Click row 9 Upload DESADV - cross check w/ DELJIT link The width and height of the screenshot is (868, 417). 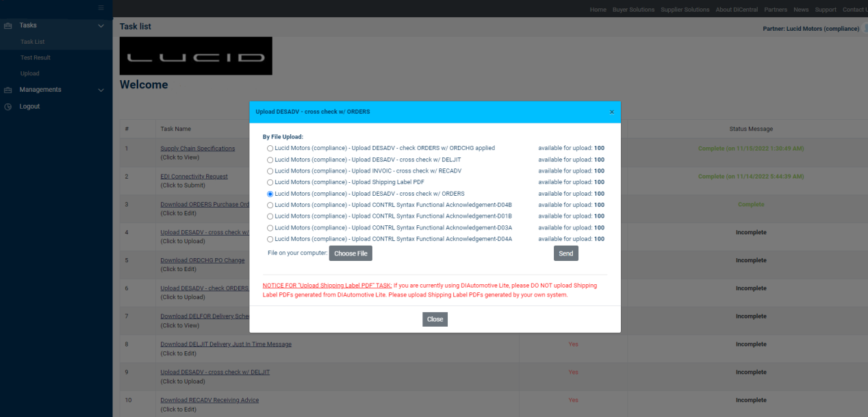click(x=215, y=372)
